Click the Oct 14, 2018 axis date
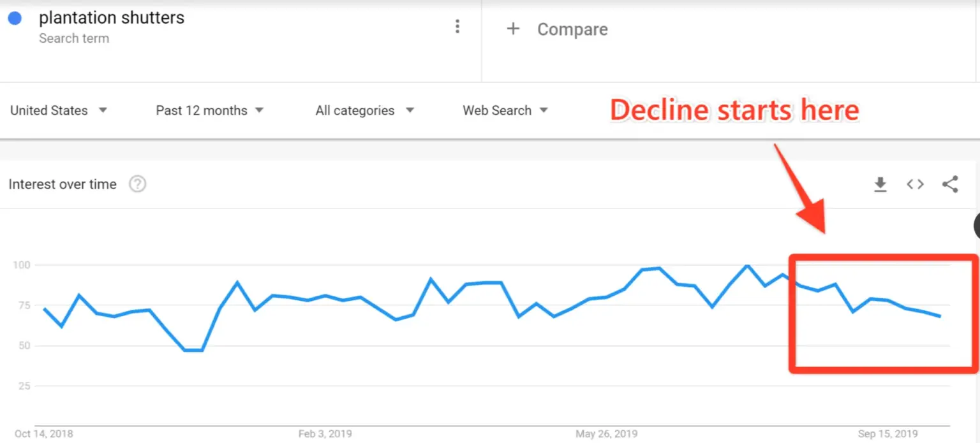980x443 pixels. [x=43, y=434]
